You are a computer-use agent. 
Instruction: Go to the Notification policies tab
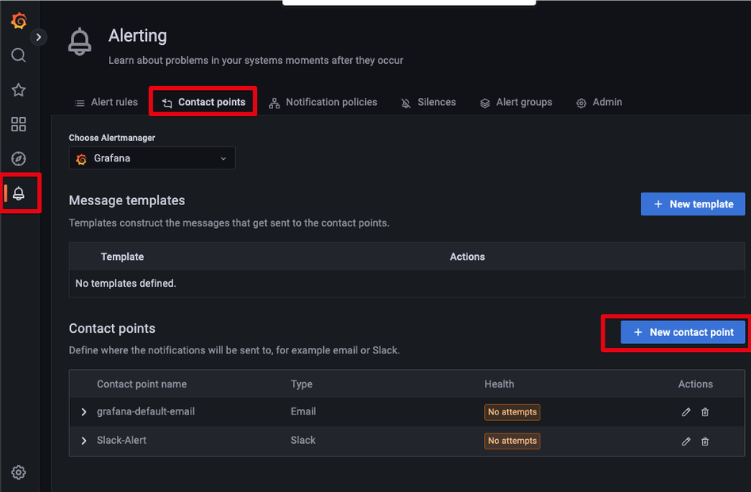pyautogui.click(x=323, y=102)
